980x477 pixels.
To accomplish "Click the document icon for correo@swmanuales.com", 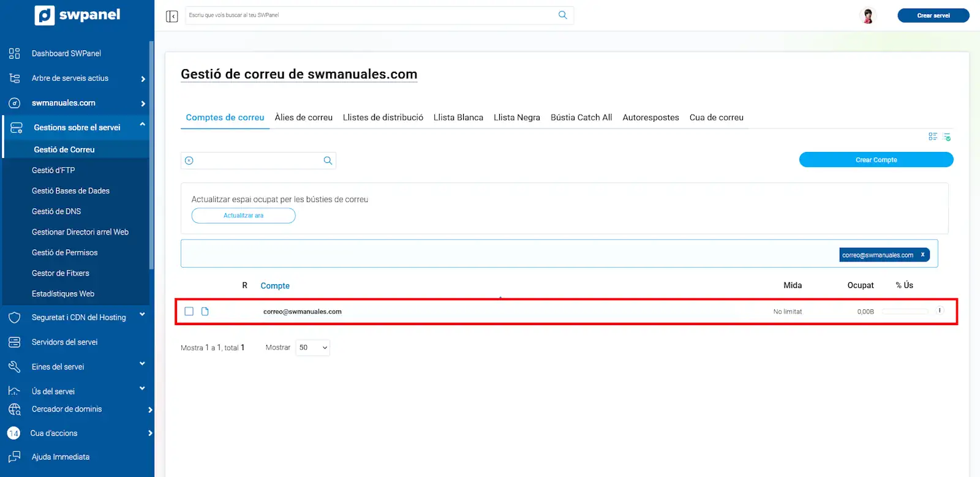I will pyautogui.click(x=205, y=312).
